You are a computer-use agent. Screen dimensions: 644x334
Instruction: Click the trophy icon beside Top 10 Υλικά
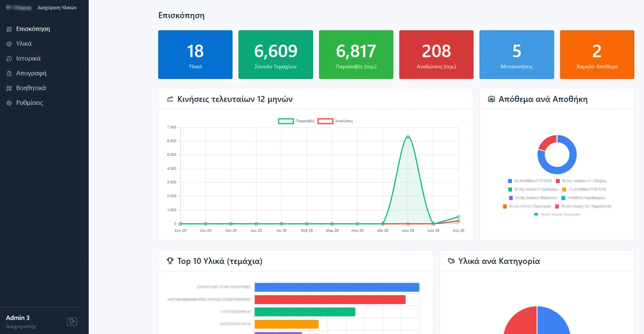[x=170, y=261]
